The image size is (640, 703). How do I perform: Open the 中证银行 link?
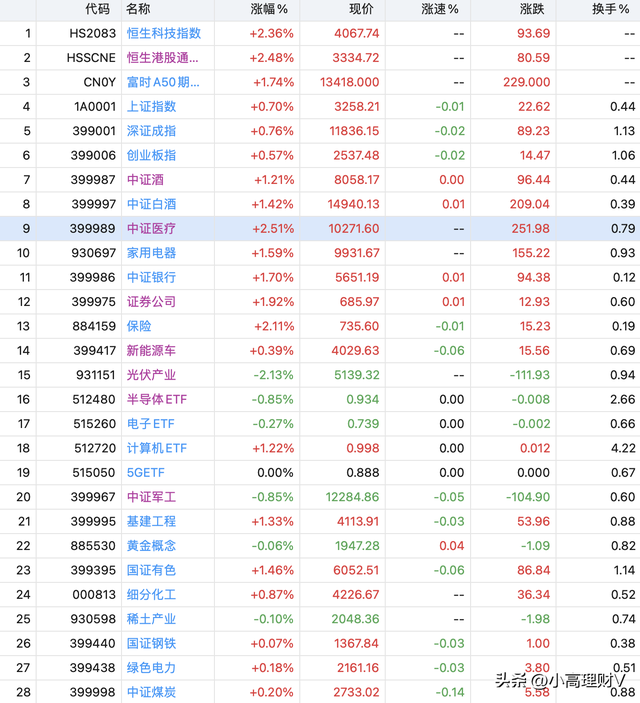pos(151,278)
